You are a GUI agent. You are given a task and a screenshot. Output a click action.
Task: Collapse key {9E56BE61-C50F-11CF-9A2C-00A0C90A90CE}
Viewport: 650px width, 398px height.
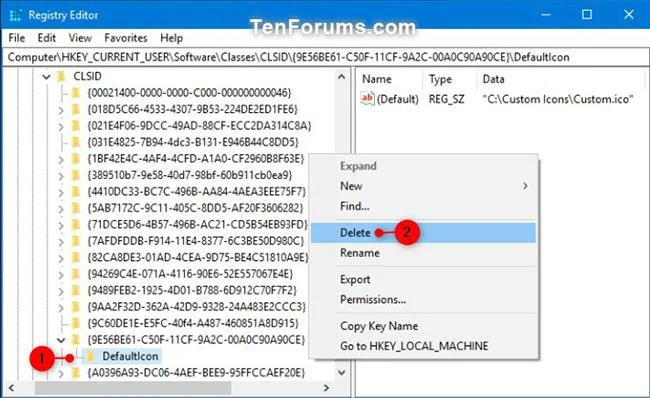(61, 340)
